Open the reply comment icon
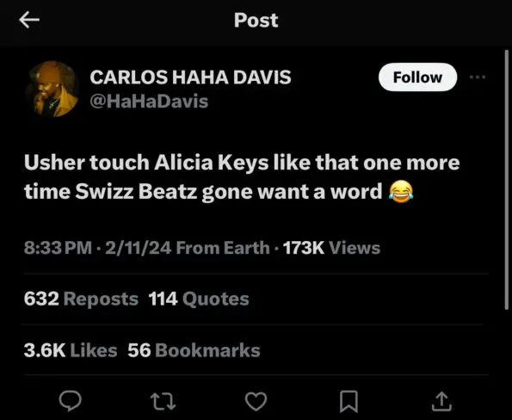 point(71,401)
